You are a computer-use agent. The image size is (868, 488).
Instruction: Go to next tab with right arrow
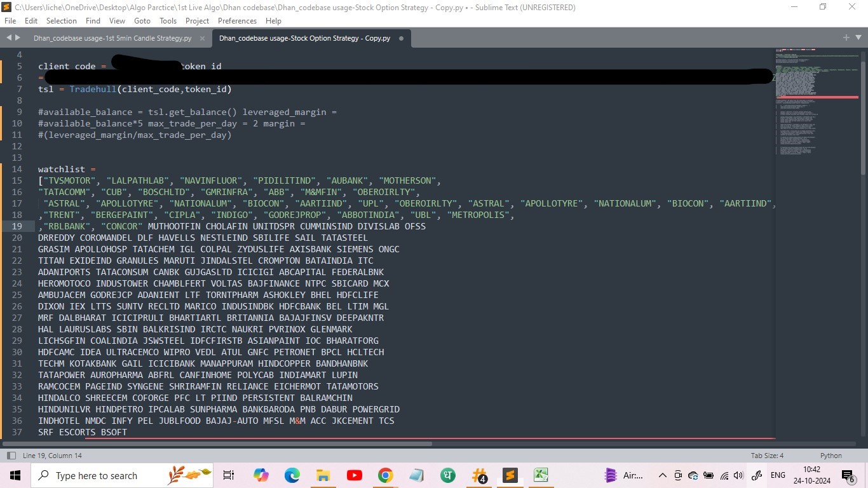[17, 38]
